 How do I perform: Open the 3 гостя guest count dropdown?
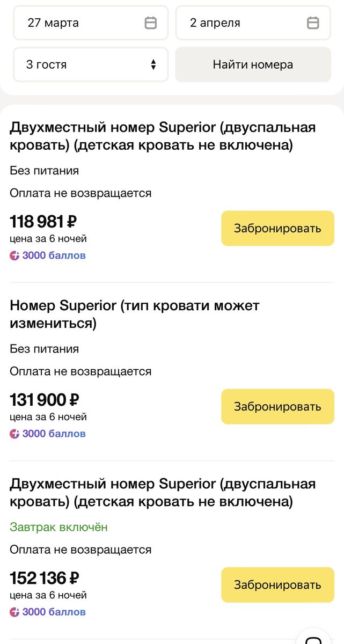click(x=90, y=64)
